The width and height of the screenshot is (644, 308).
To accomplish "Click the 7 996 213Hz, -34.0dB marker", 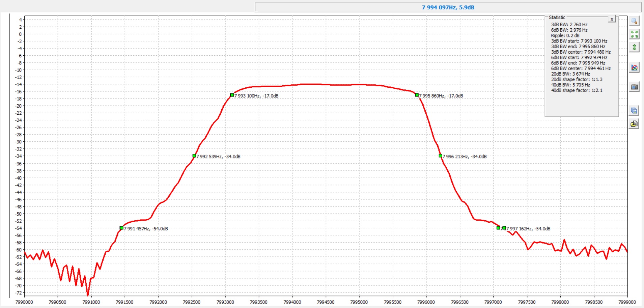I will pyautogui.click(x=441, y=156).
